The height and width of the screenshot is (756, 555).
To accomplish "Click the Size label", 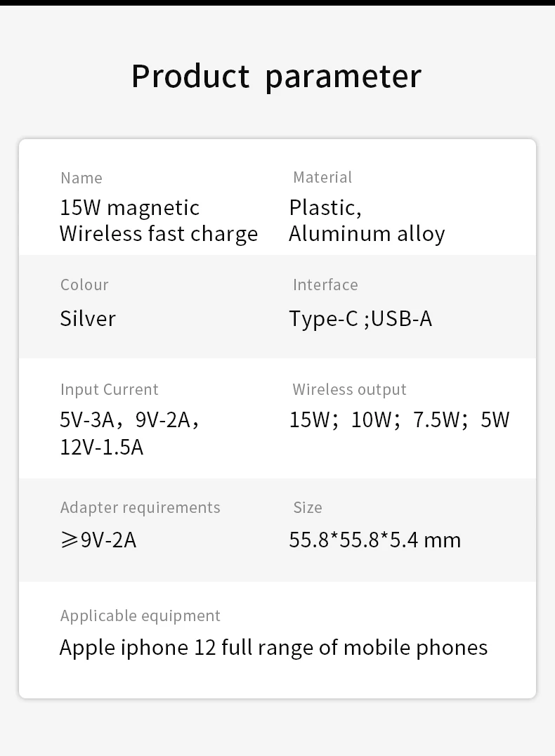I will [x=308, y=507].
